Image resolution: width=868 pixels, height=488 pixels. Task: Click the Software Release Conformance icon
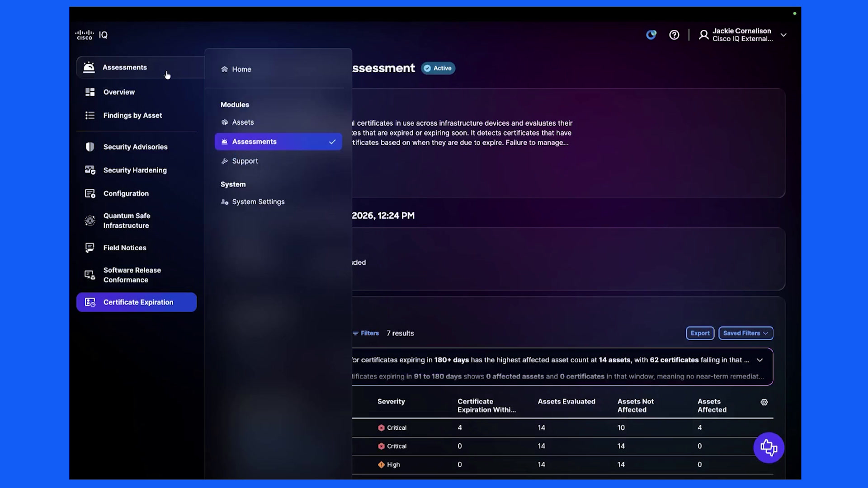[x=90, y=275]
